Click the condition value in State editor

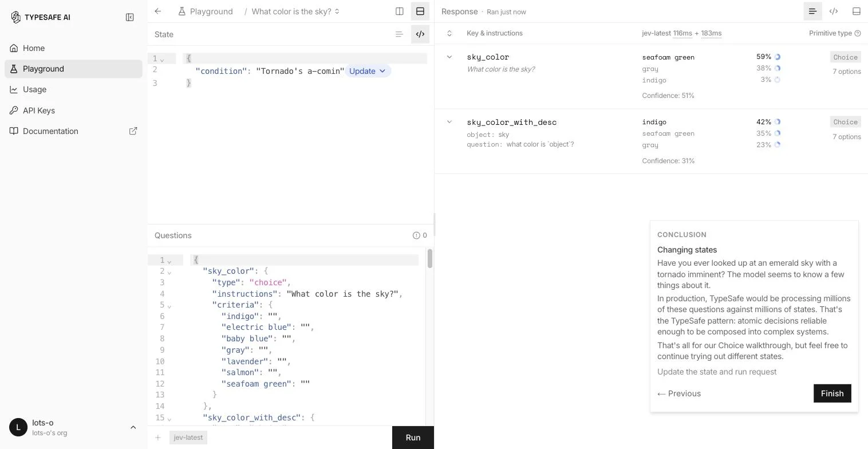click(300, 71)
